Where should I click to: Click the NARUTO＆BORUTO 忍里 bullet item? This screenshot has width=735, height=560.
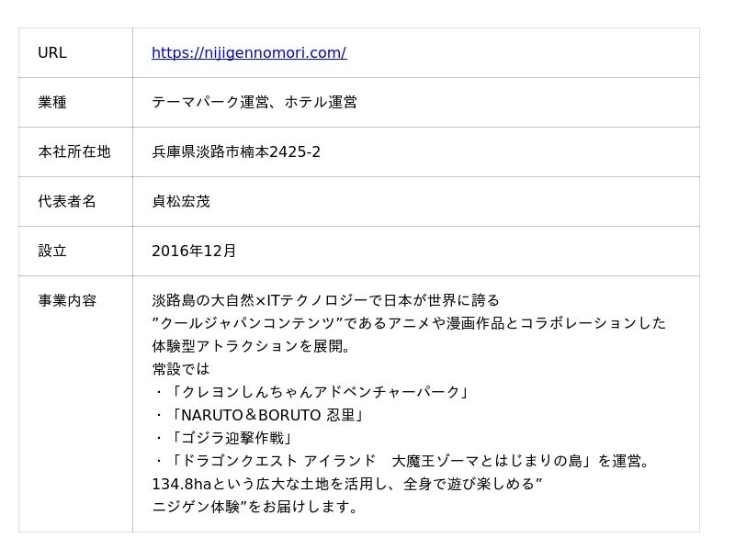click(259, 415)
